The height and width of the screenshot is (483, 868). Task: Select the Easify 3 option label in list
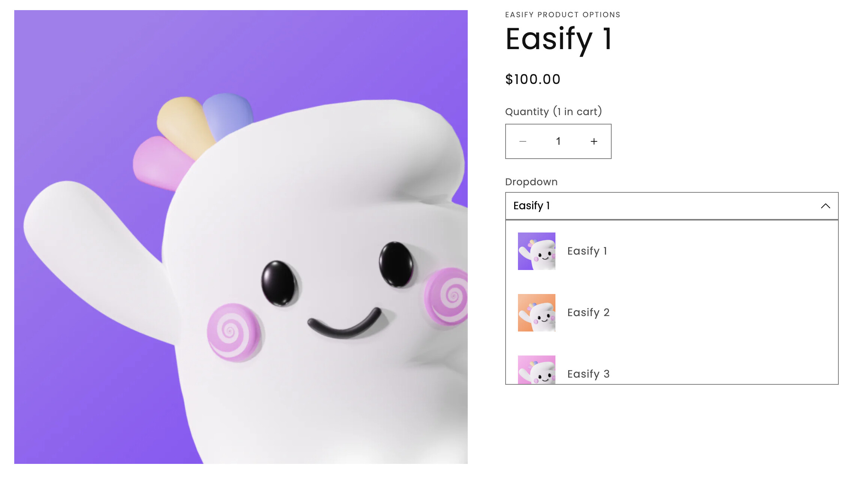588,374
